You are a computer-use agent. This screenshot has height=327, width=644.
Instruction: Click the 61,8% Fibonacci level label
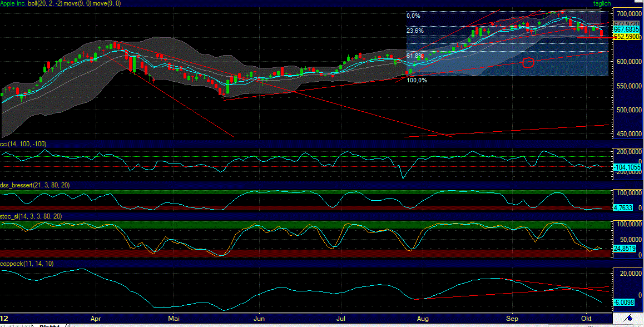click(x=415, y=56)
